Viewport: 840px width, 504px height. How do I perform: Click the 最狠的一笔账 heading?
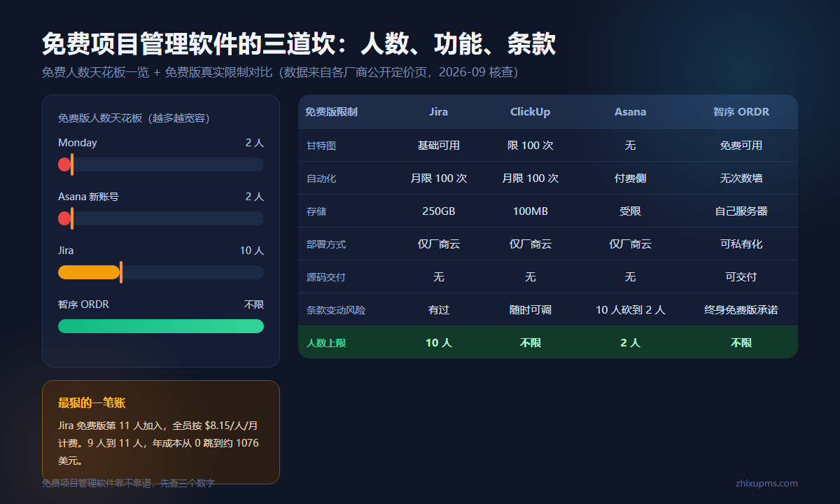(x=92, y=403)
